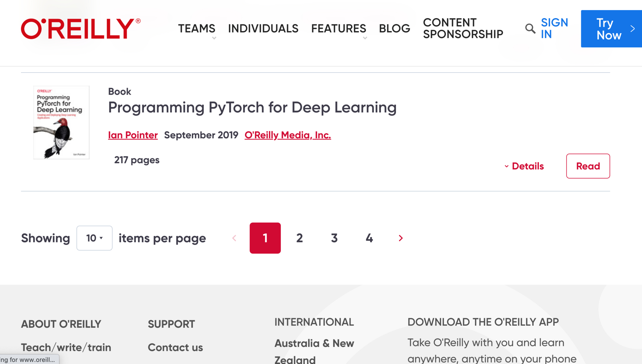The image size is (642, 364).
Task: Open author Ian Pointer's link
Action: click(x=133, y=135)
